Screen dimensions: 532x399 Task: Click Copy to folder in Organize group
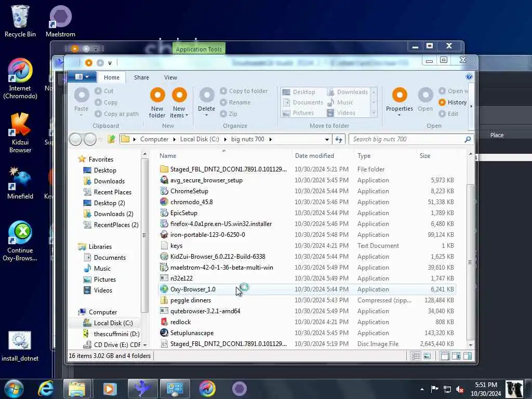(x=244, y=91)
